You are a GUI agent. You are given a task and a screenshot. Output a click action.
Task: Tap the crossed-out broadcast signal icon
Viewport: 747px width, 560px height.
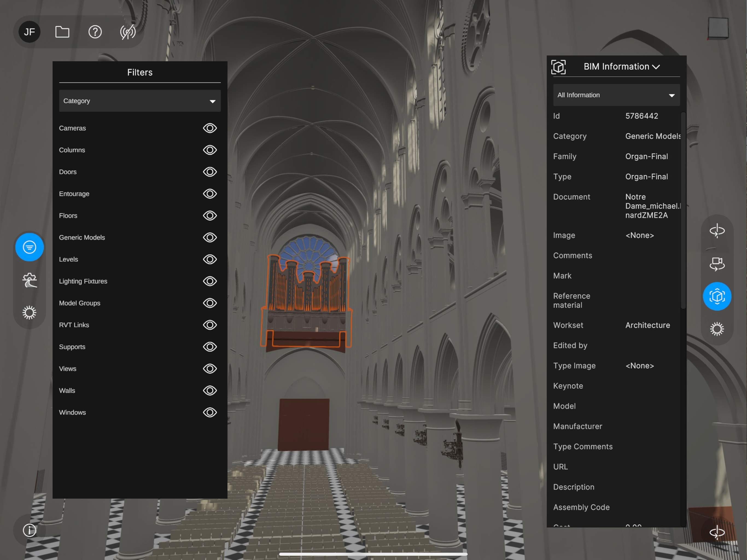(128, 32)
